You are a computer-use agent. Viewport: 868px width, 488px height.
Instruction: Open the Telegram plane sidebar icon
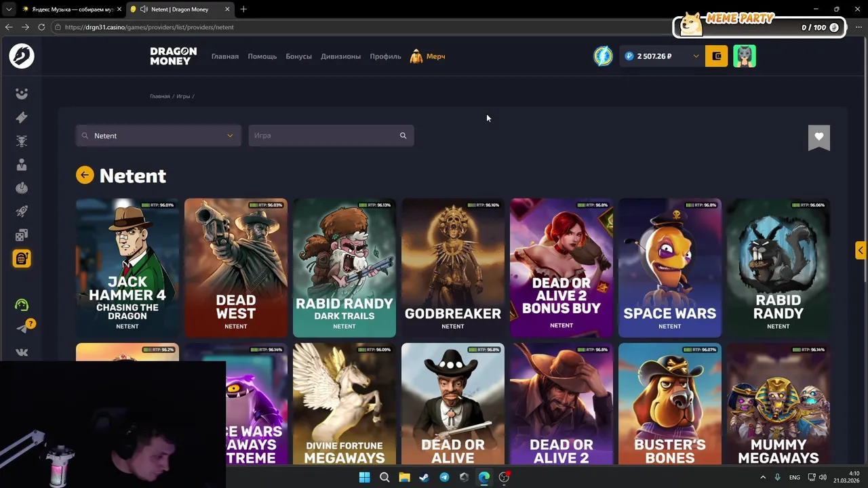click(22, 329)
